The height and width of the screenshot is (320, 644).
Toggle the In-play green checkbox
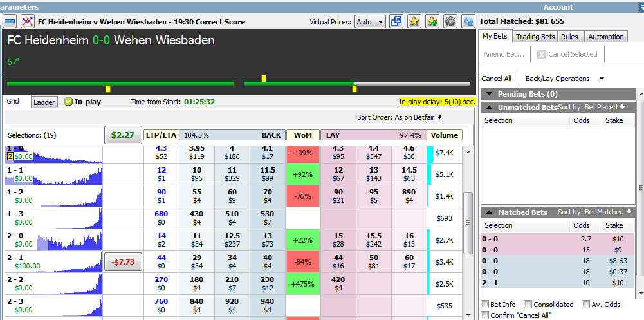tap(69, 102)
